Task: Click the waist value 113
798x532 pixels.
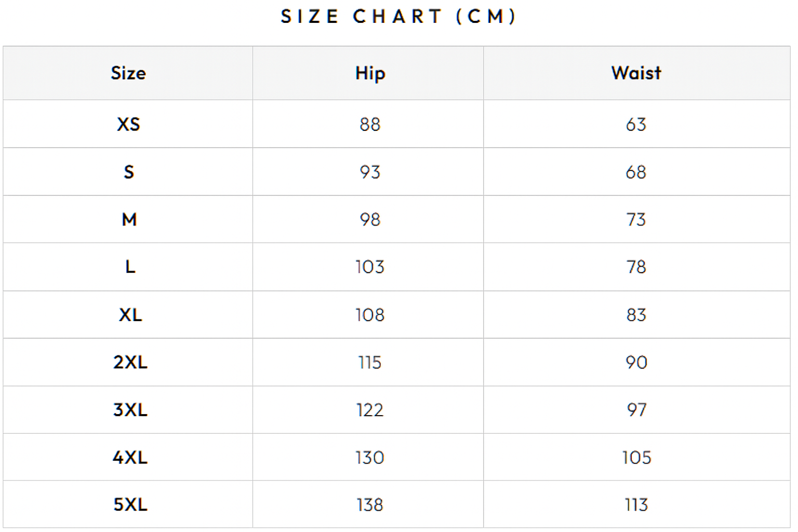Action: point(636,504)
